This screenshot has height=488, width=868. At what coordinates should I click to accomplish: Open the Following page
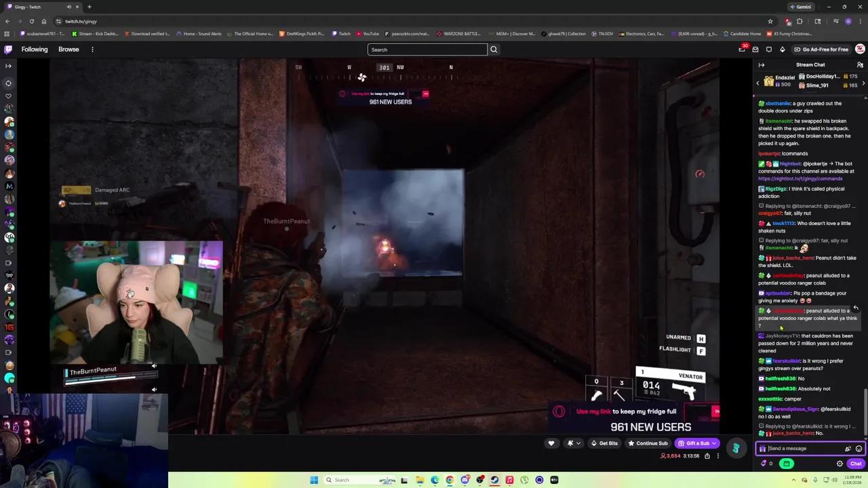coord(35,49)
